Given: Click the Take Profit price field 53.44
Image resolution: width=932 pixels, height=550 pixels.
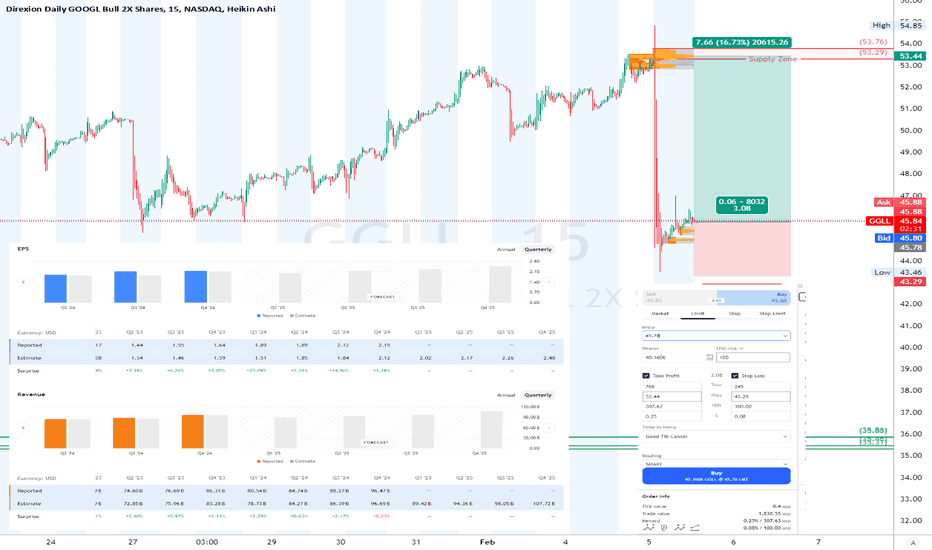Looking at the screenshot, I should pyautogui.click(x=672, y=396).
